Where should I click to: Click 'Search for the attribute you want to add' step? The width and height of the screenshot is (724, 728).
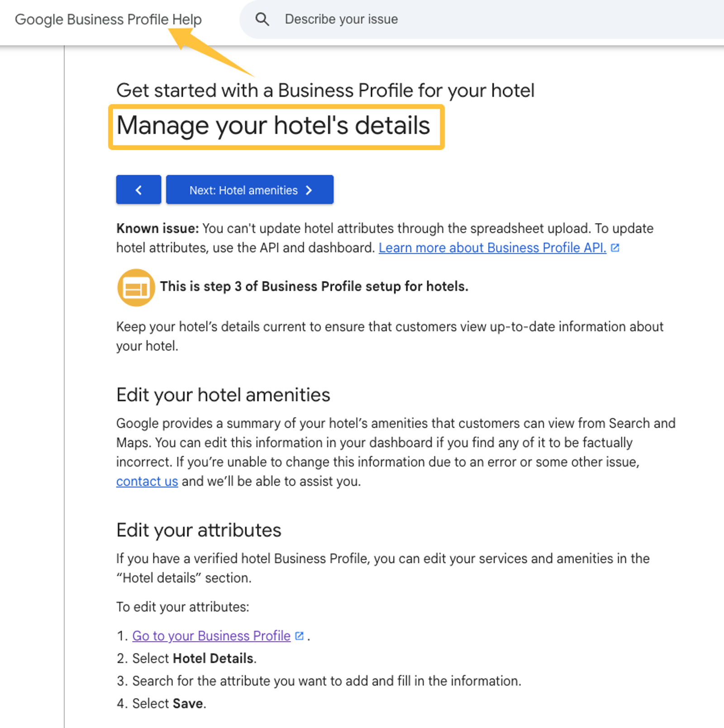pyautogui.click(x=327, y=681)
